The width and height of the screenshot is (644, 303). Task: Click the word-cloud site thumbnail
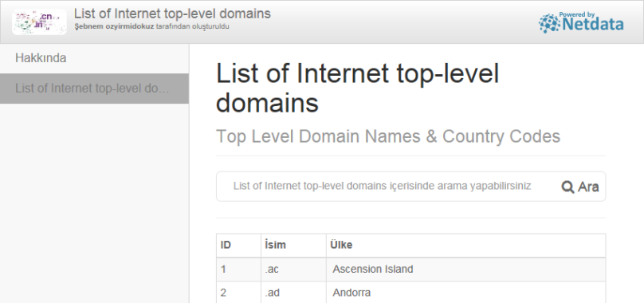point(39,22)
